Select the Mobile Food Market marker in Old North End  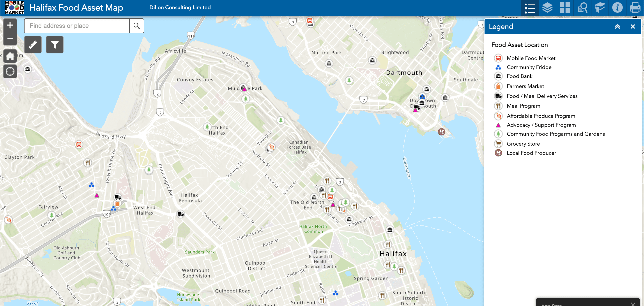pos(331,197)
